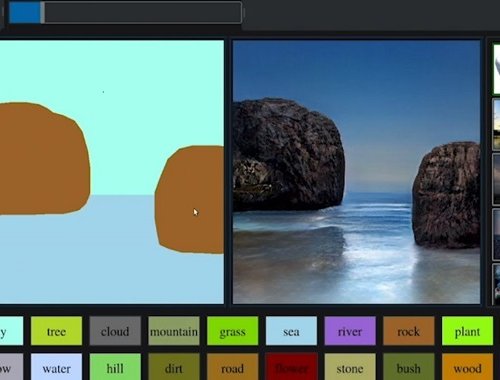Screen dimensions: 500x380
Task: Open the second style thumbnail on the right
Action: click(x=496, y=124)
